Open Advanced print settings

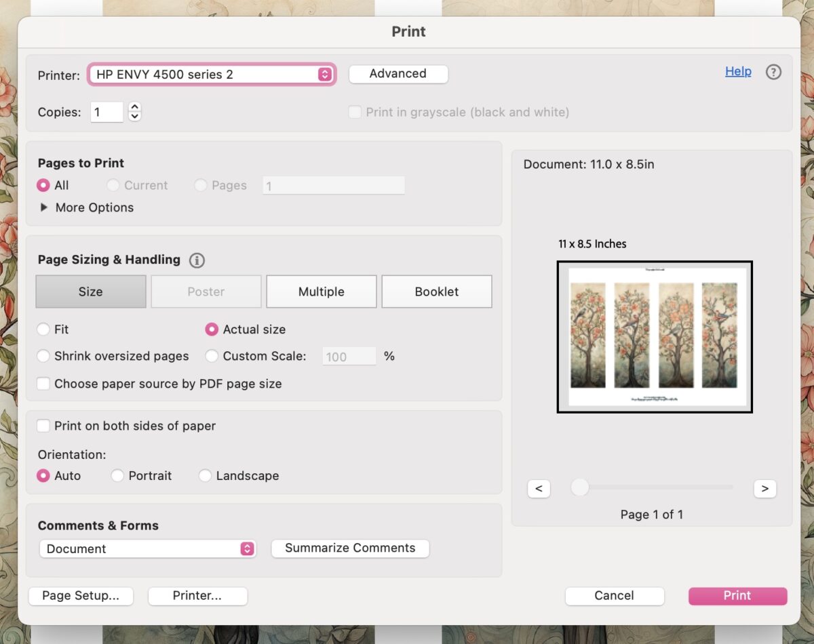pos(398,74)
